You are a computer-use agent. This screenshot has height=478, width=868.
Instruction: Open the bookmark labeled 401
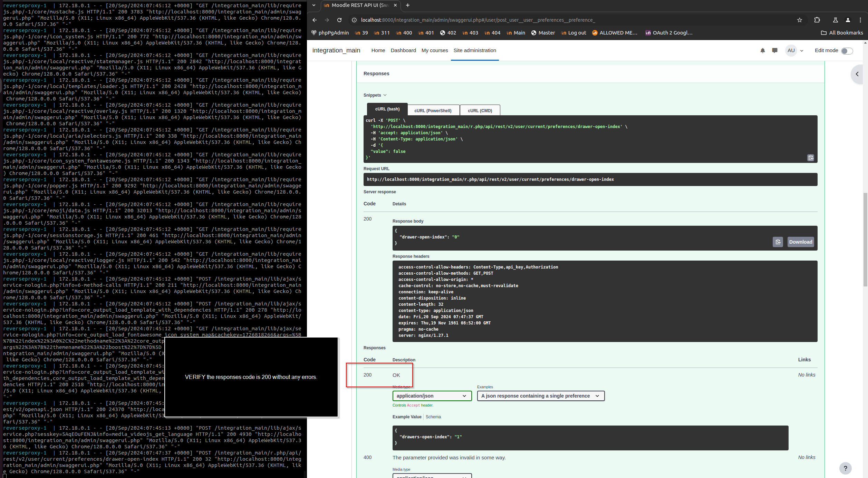pyautogui.click(x=426, y=33)
